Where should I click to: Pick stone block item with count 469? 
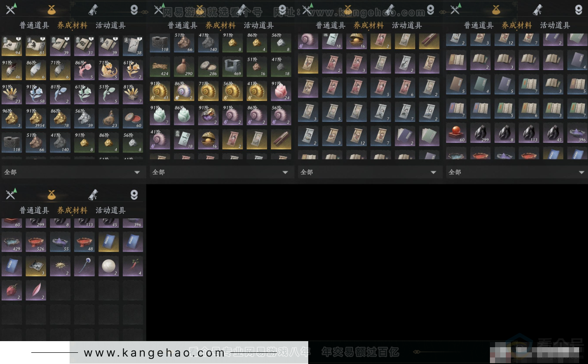(x=233, y=67)
